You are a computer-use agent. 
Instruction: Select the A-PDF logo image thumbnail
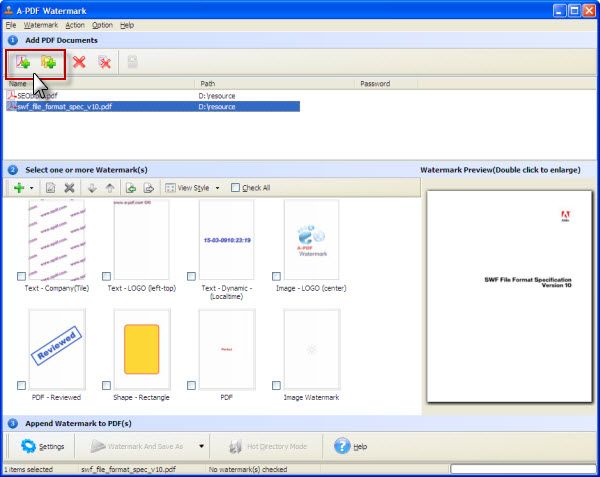311,240
